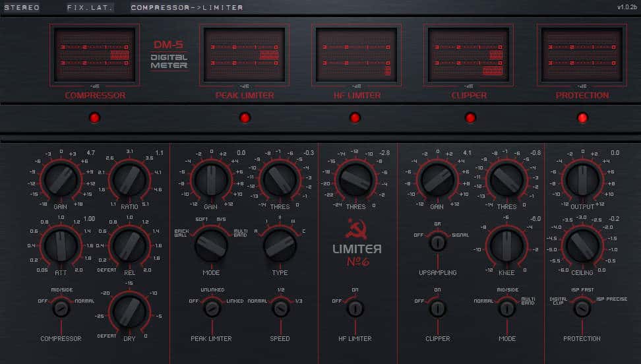Click the Limiter №6 title text

click(356, 255)
